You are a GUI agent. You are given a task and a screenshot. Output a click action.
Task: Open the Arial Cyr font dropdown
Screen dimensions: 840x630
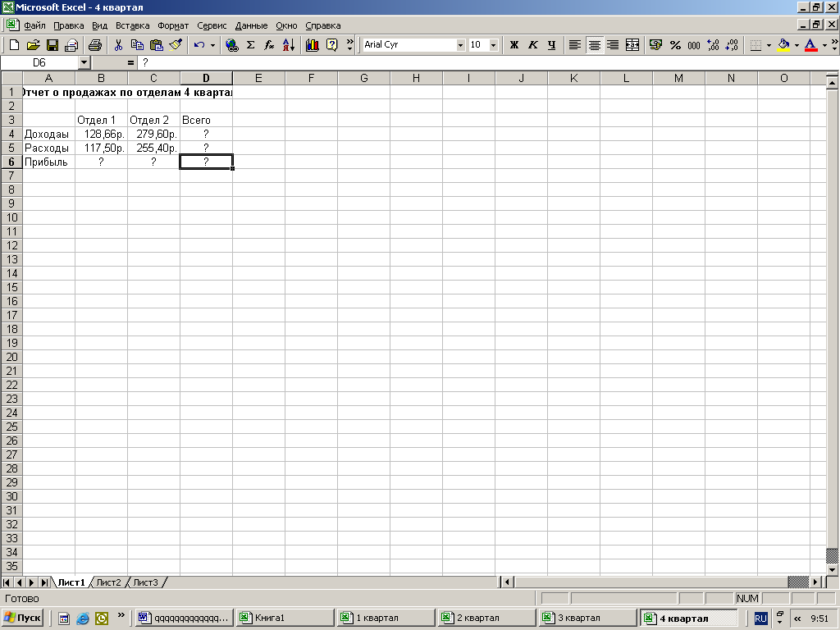click(460, 45)
